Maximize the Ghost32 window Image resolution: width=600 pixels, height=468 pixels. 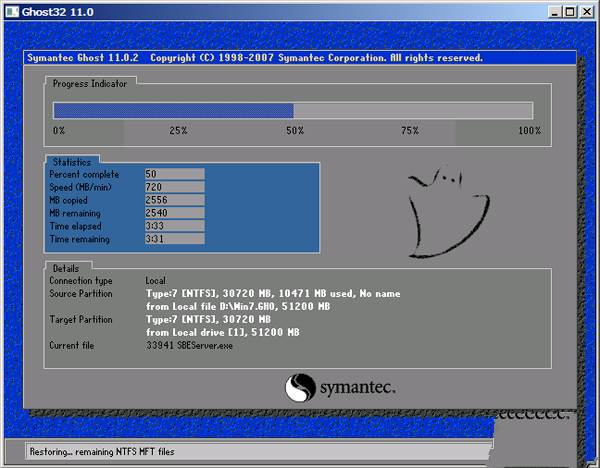[568, 12]
